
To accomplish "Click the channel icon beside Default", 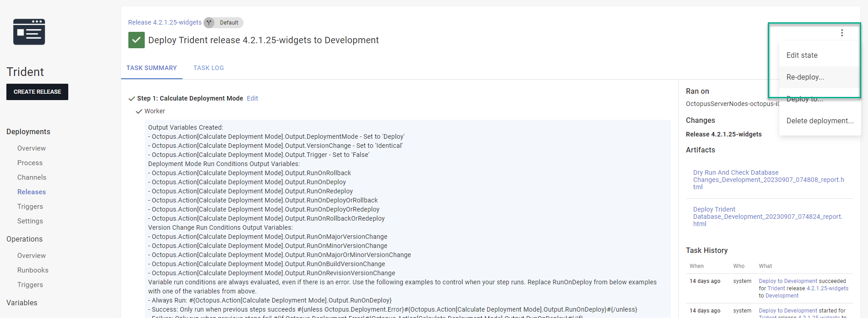I will [x=209, y=23].
